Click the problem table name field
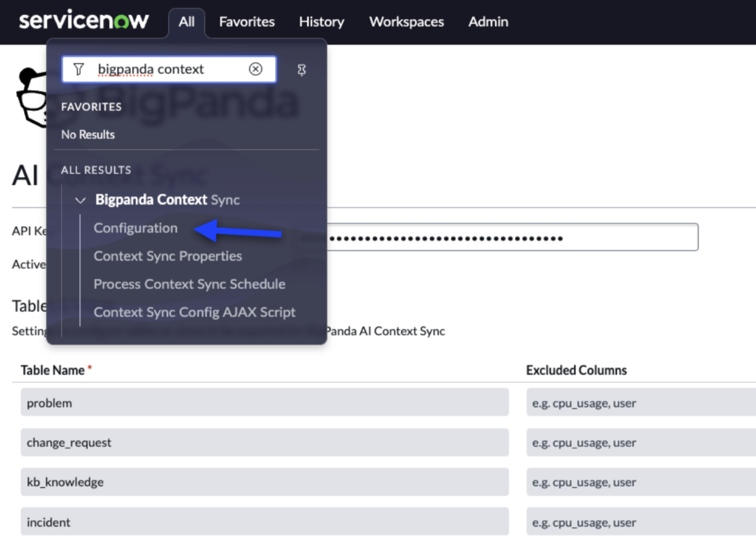Image resolution: width=756 pixels, height=536 pixels. (x=265, y=403)
